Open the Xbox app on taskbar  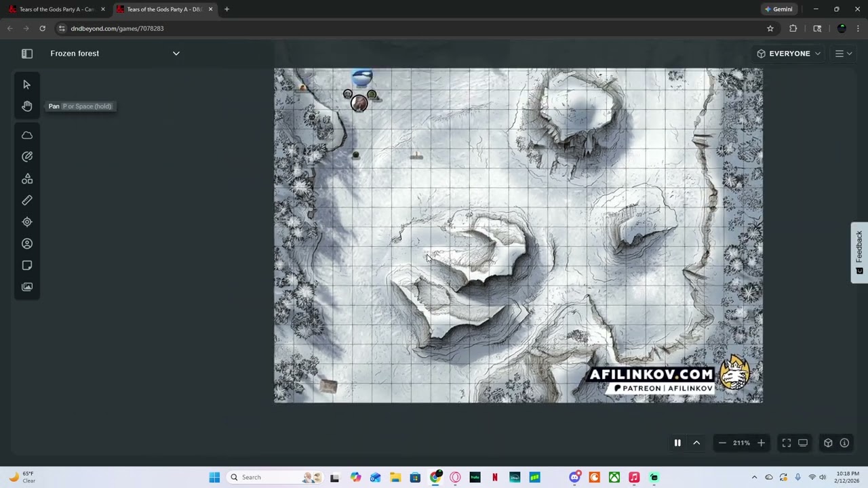[x=614, y=477]
